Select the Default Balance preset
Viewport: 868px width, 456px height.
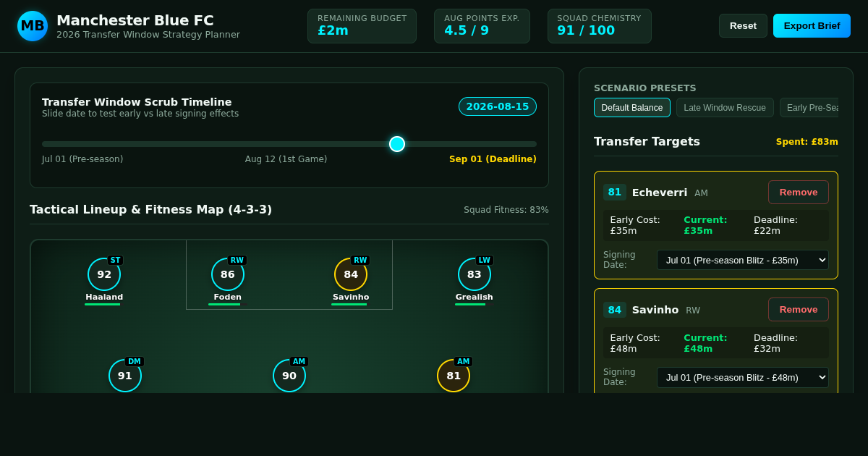(632, 108)
